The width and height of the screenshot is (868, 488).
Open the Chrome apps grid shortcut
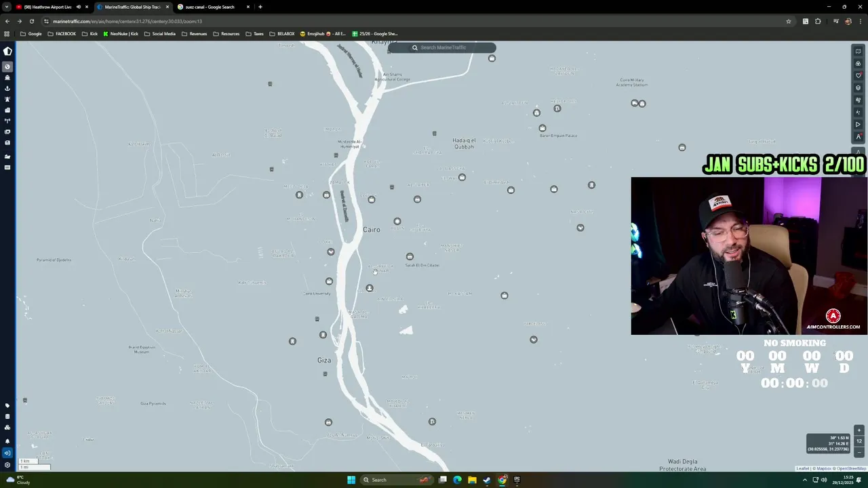(7, 34)
